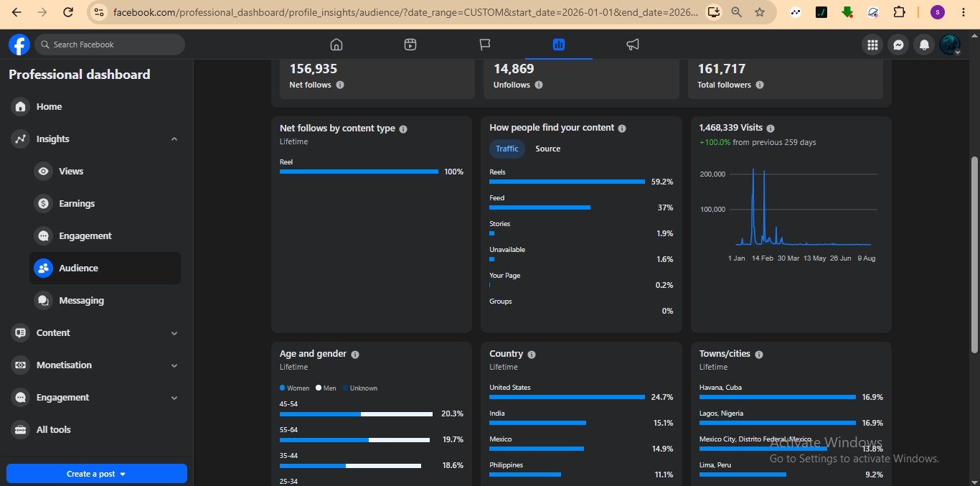Click info icon next to Towns/cities

coord(759,355)
